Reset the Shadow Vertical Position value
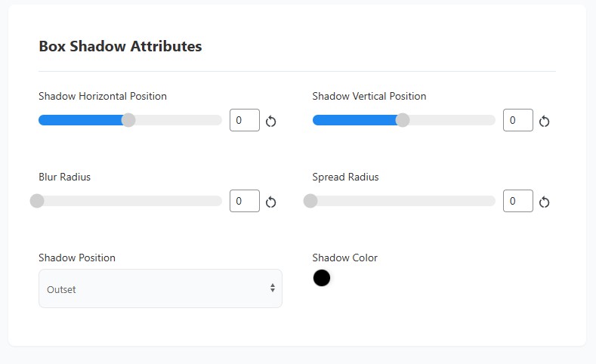This screenshot has width=596, height=364. coord(544,121)
